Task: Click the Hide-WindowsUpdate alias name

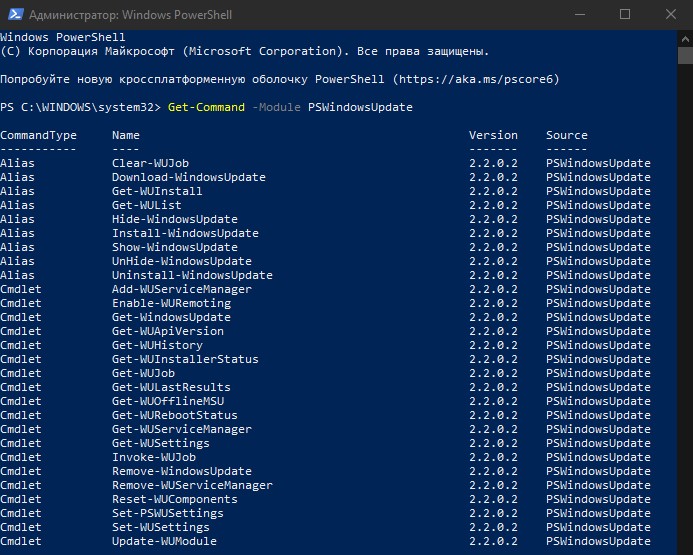Action: [175, 219]
